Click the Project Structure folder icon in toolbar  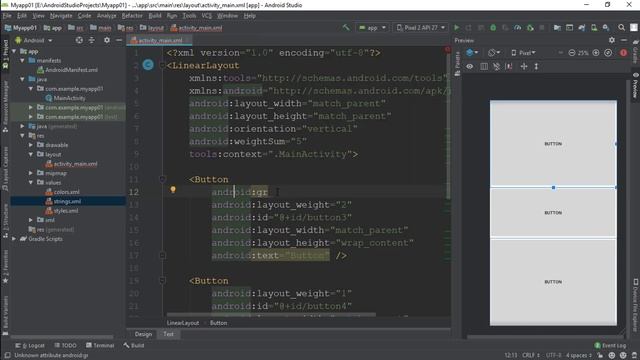[557, 28]
